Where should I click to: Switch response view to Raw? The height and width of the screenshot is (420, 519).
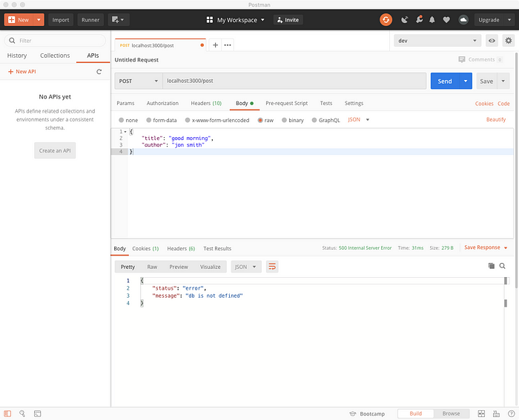click(152, 267)
